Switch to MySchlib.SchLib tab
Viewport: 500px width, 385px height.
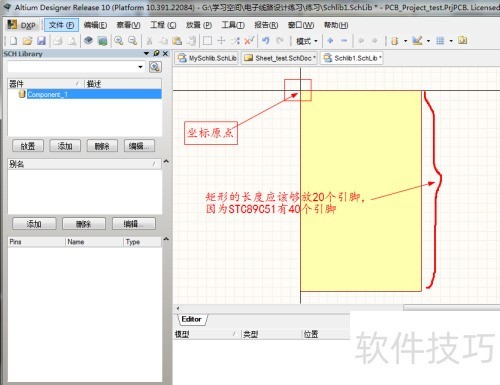[207, 58]
